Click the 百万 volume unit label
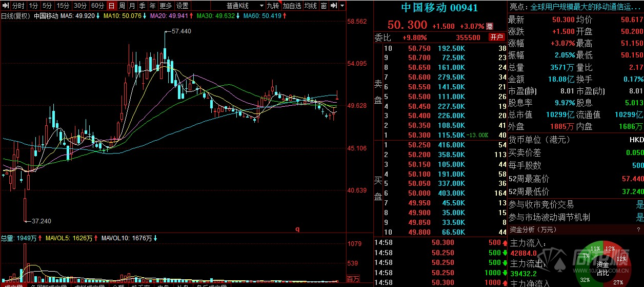Screen dimensions: 644x287 coord(353,279)
